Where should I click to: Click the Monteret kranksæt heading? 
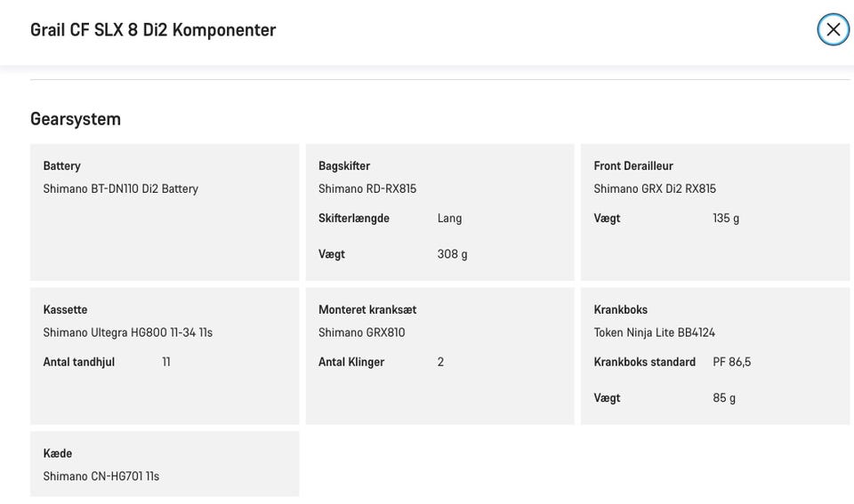click(x=367, y=309)
